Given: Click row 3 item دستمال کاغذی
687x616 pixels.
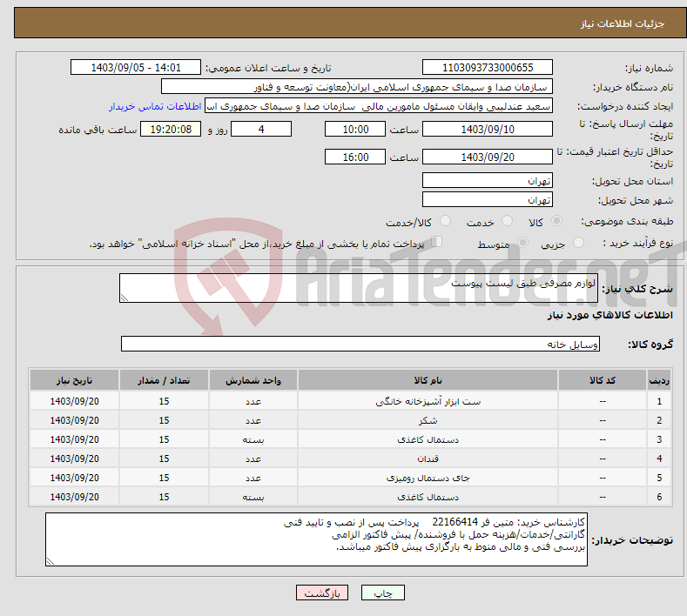Looking at the screenshot, I should [428, 439].
